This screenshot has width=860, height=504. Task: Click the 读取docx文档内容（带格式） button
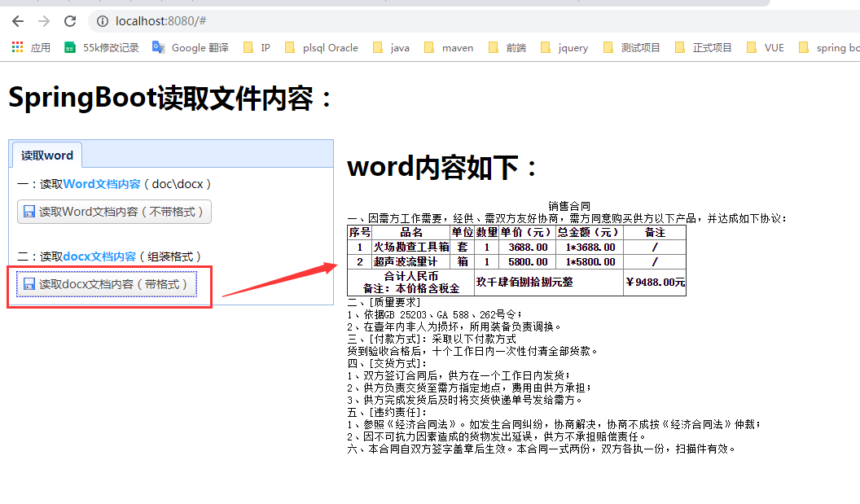click(107, 283)
